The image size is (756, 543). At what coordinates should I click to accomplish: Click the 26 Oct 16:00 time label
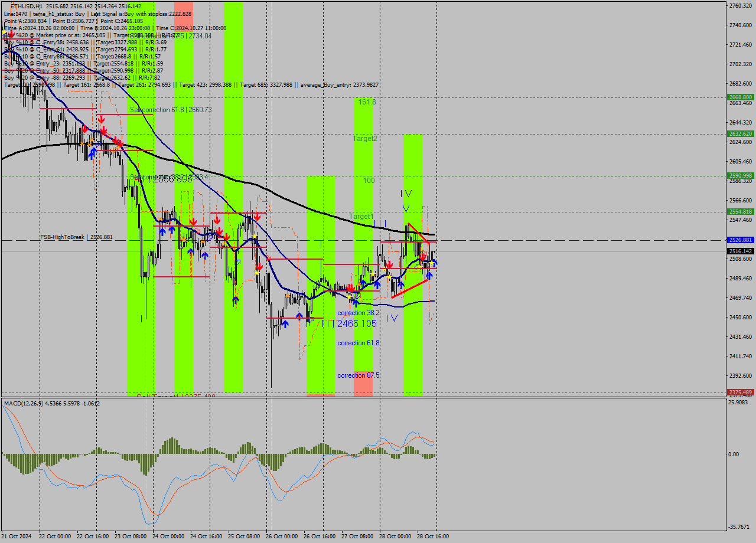(x=320, y=537)
